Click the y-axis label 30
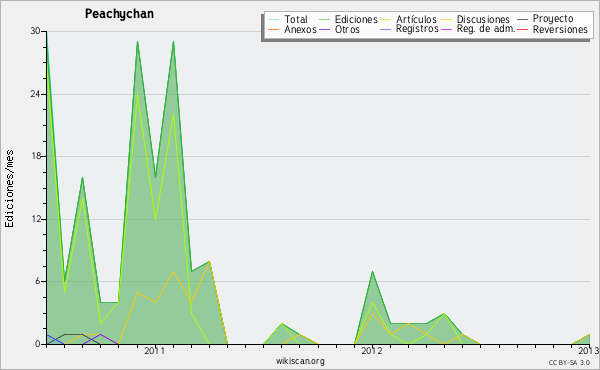 click(35, 31)
